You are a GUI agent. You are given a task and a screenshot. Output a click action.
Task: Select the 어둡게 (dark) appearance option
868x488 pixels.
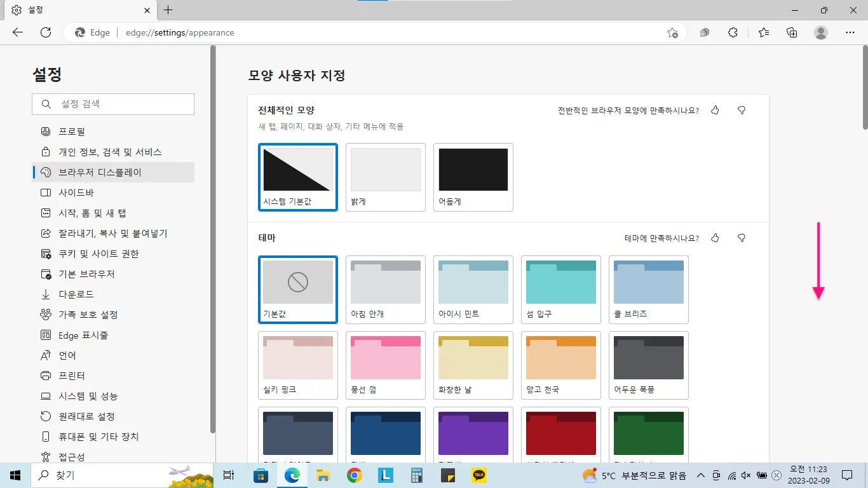pyautogui.click(x=473, y=177)
